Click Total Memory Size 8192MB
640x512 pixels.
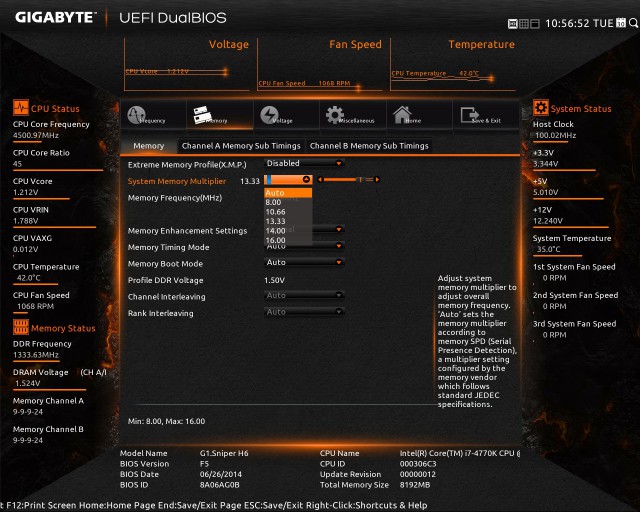point(415,485)
